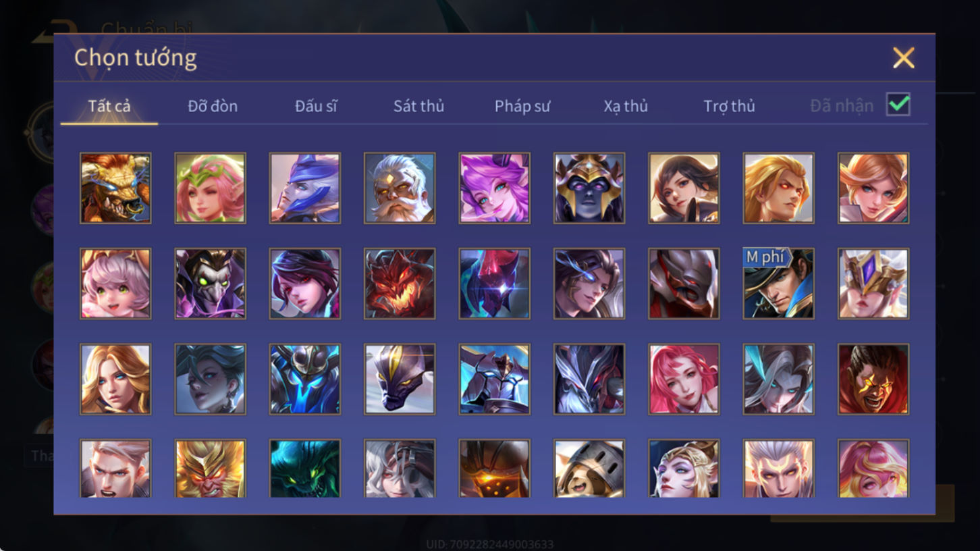
Task: Show the 'Pháp sư' hero category
Action: click(x=522, y=106)
